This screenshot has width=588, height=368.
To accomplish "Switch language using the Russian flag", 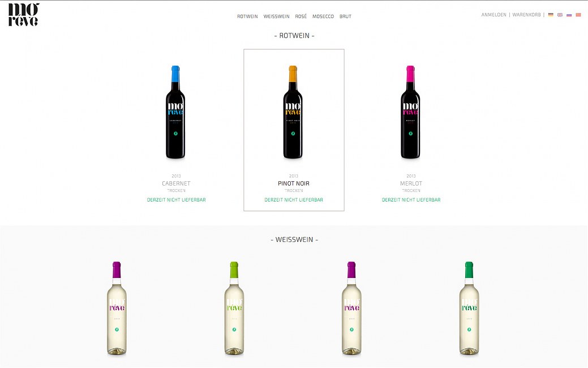I will [x=569, y=15].
